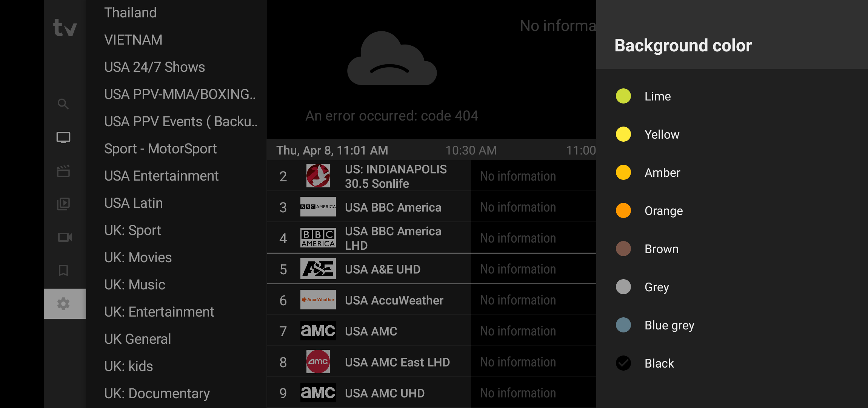Click No information cell for USA A&E UHD
This screenshot has height=408, width=868.
534,269
